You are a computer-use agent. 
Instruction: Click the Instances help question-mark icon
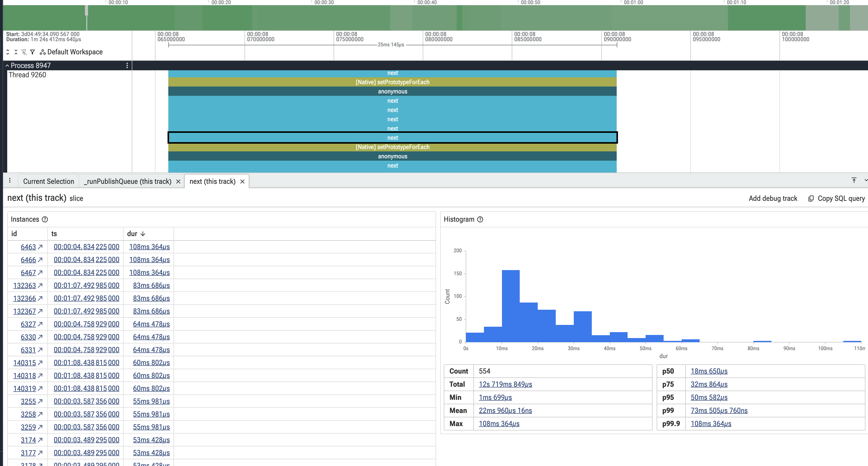45,219
